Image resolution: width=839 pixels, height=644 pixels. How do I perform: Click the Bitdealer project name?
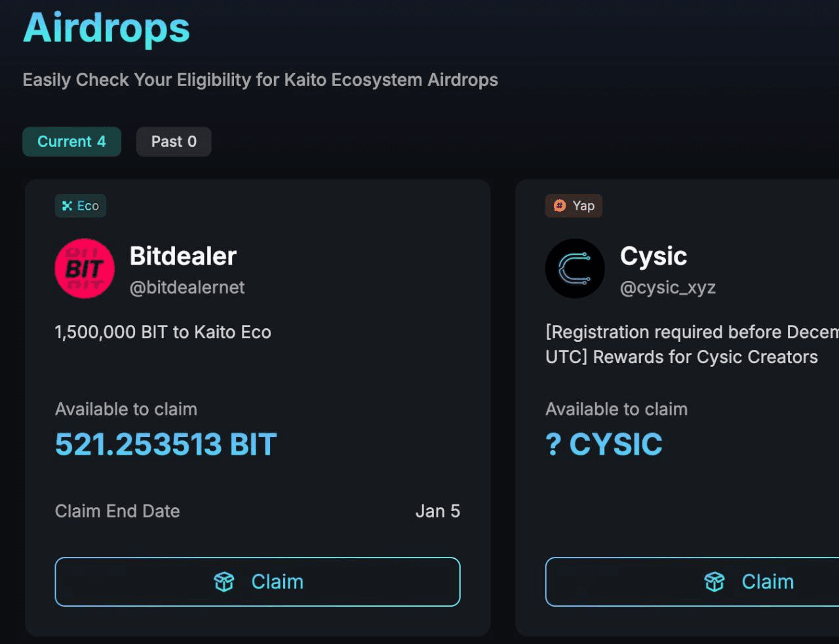[183, 256]
